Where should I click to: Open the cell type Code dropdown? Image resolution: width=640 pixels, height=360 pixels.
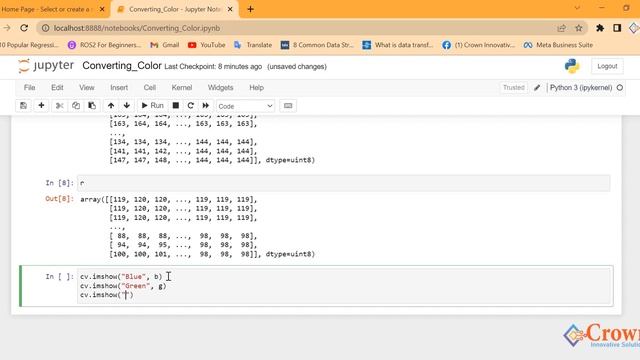click(x=245, y=106)
